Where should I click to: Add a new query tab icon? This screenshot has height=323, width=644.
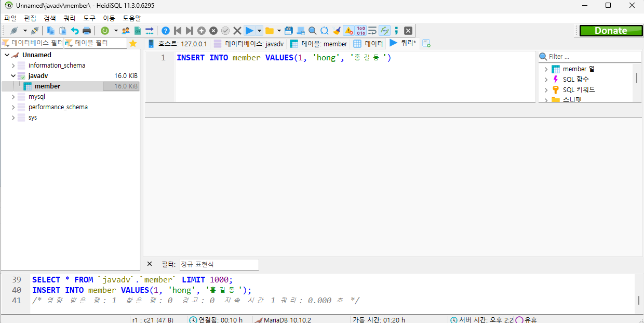pyautogui.click(x=426, y=43)
